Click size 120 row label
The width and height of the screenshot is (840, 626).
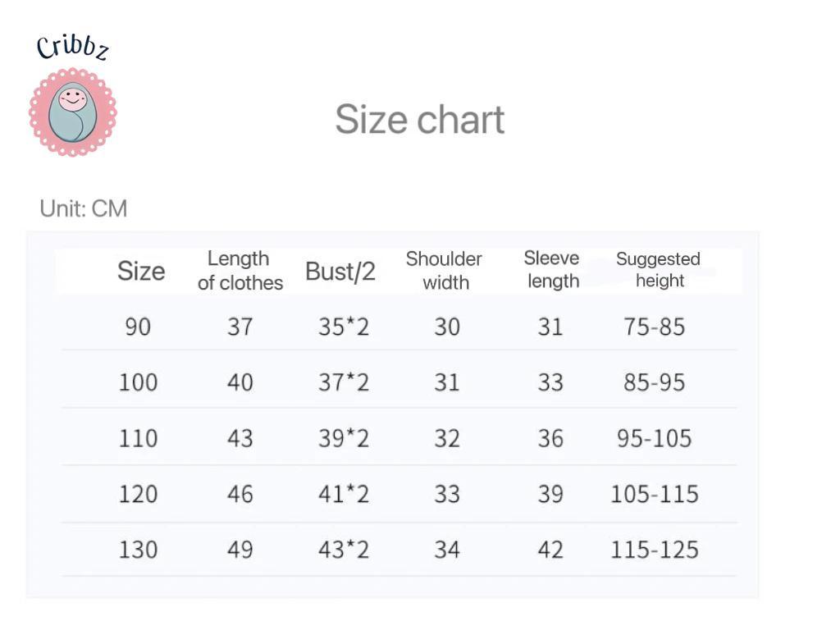tap(138, 494)
